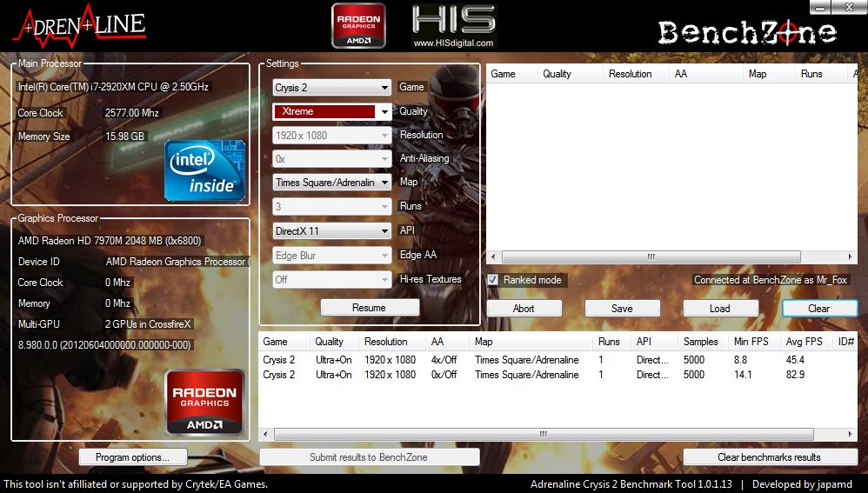Viewport: 868px width, 493px height.
Task: Open the Runs dropdown showing 3
Action: coord(332,206)
